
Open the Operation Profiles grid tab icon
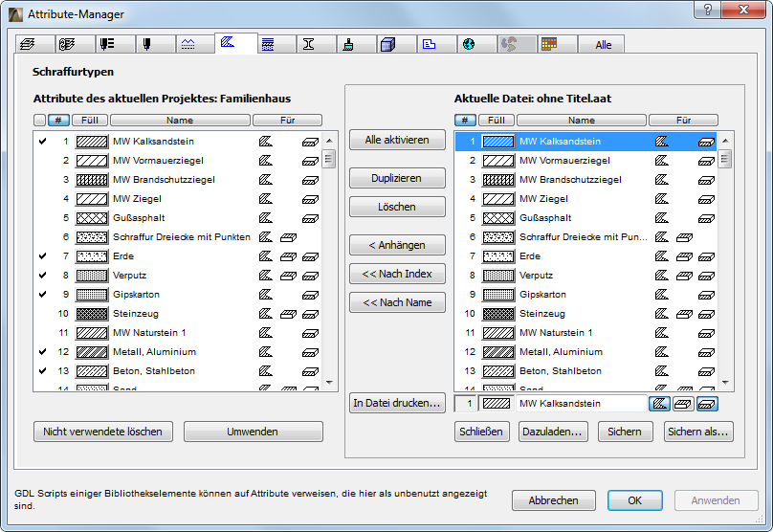[x=549, y=44]
